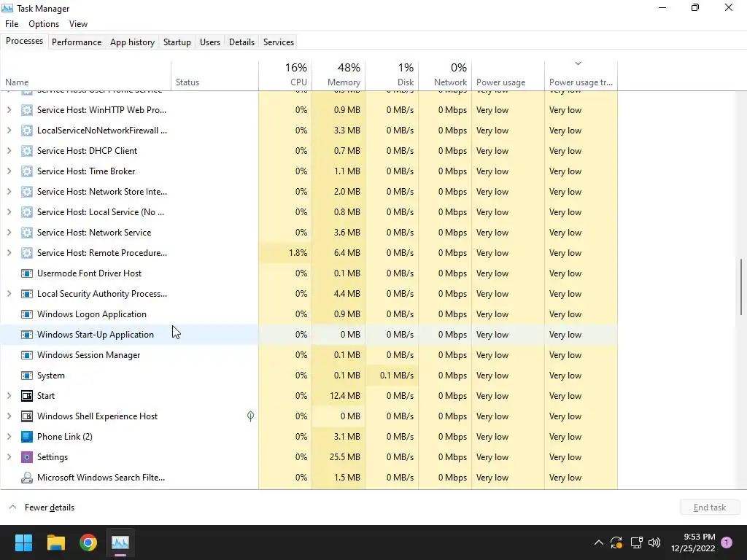Expand the Start process row
Screen dimensions: 747x560
[x=9, y=396]
